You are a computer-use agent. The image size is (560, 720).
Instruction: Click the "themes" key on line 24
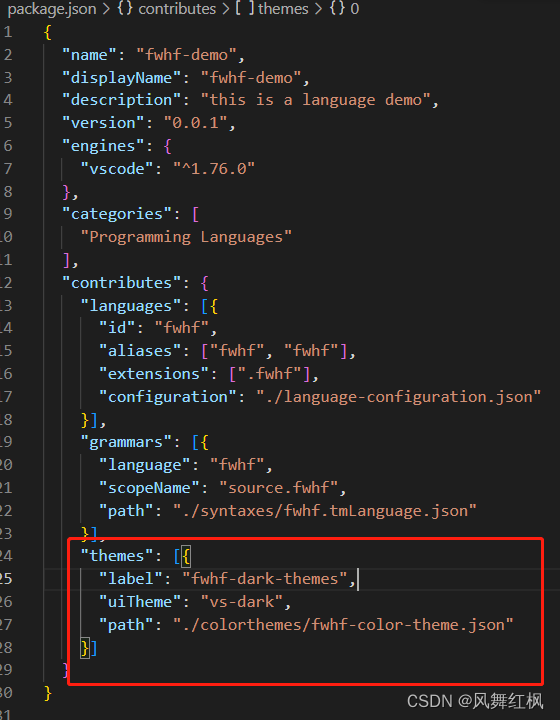117,556
